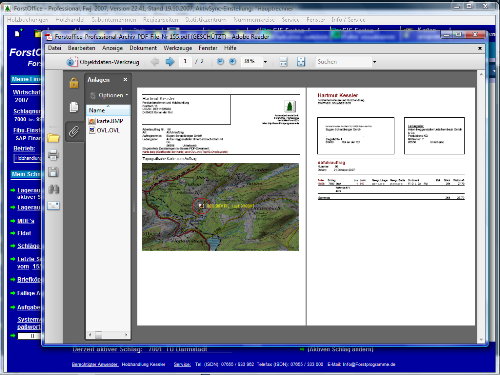Open the Fenster menu in Adobe Reader
The image size is (500, 375).
[x=208, y=48]
